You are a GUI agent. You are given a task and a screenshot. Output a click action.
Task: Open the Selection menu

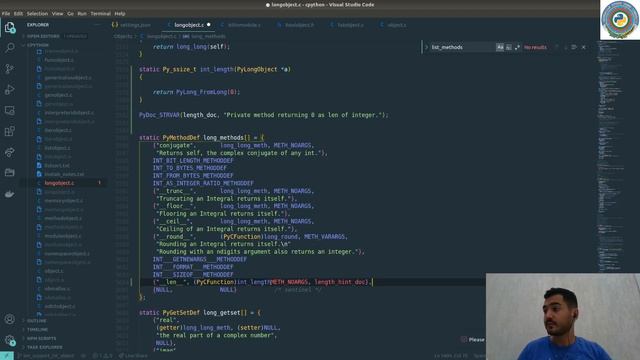point(37,13)
